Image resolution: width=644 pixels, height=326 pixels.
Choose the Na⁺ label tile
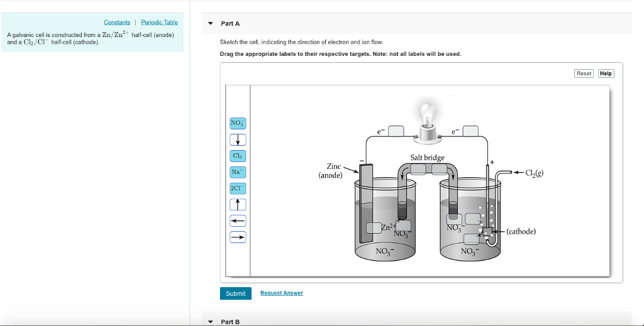[x=238, y=171]
